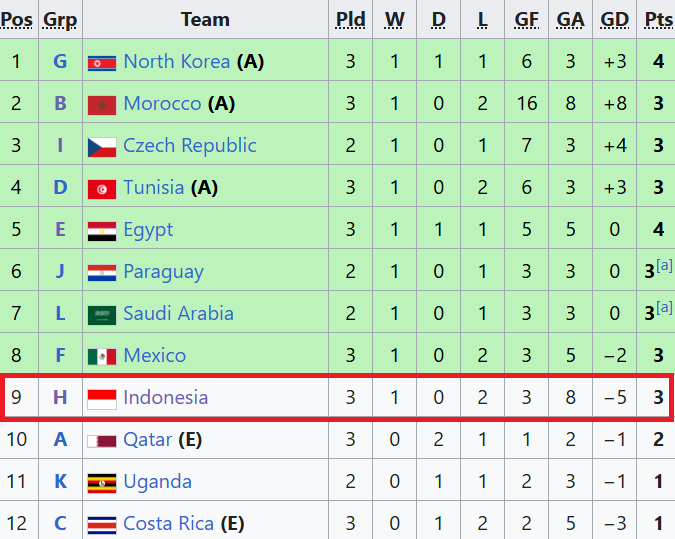Open the Indonesia team link
Viewport: 675px width, 539px height.
[x=166, y=397]
